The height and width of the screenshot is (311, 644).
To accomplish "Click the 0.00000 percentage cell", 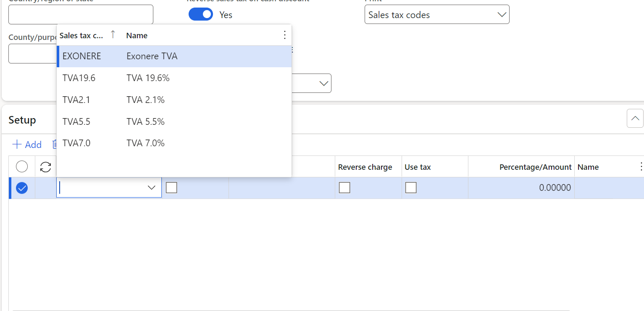I will 521,188.
